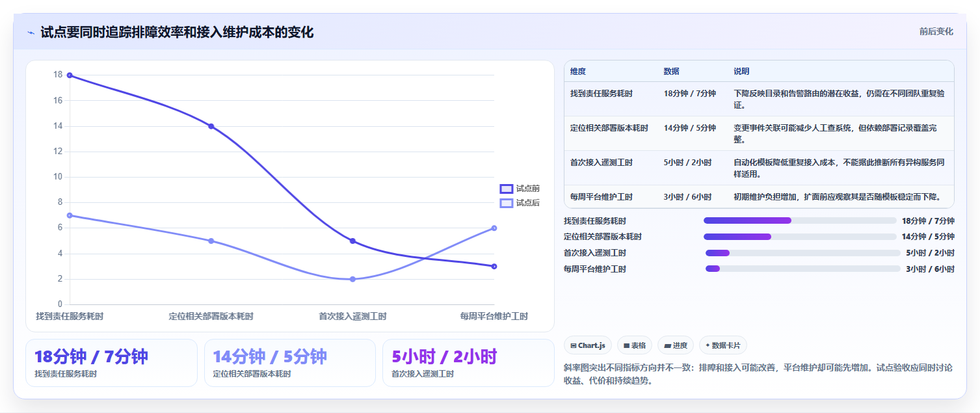Click the 进度 chip
This screenshot has height=413, width=980.
tap(676, 345)
